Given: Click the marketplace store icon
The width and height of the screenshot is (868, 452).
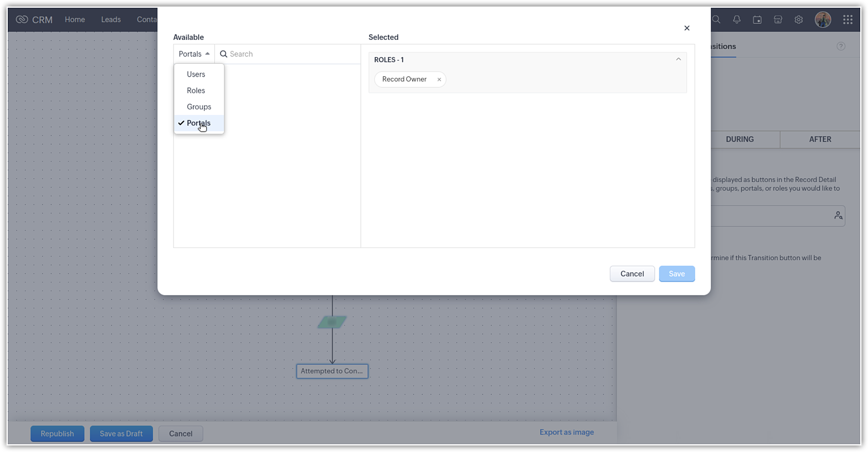Looking at the screenshot, I should (778, 20).
